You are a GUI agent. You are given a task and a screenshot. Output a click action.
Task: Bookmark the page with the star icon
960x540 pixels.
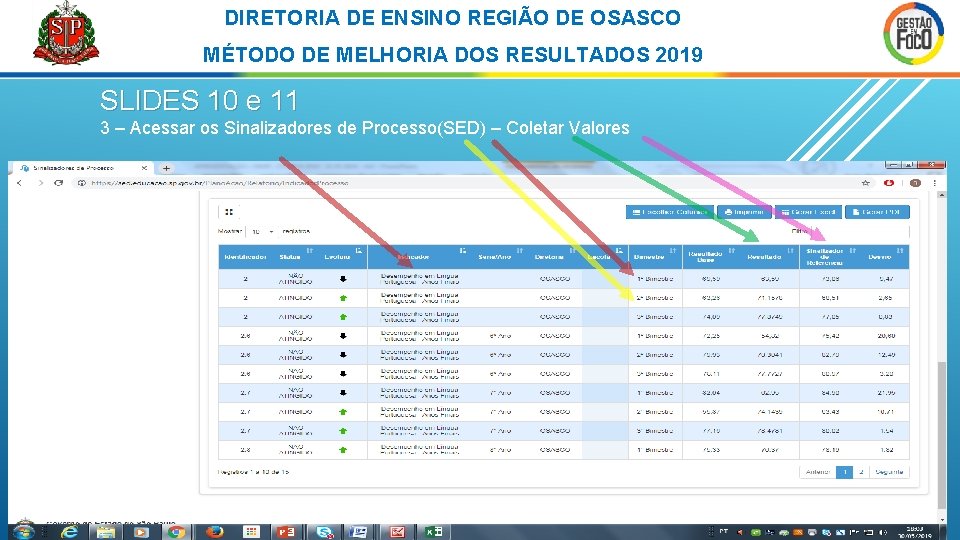(866, 183)
